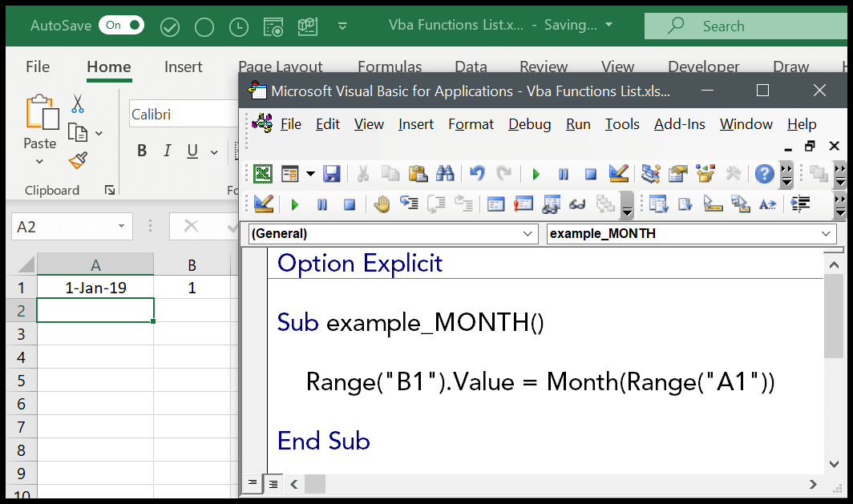
Task: Open the Object Browser icon
Action: coord(705,174)
